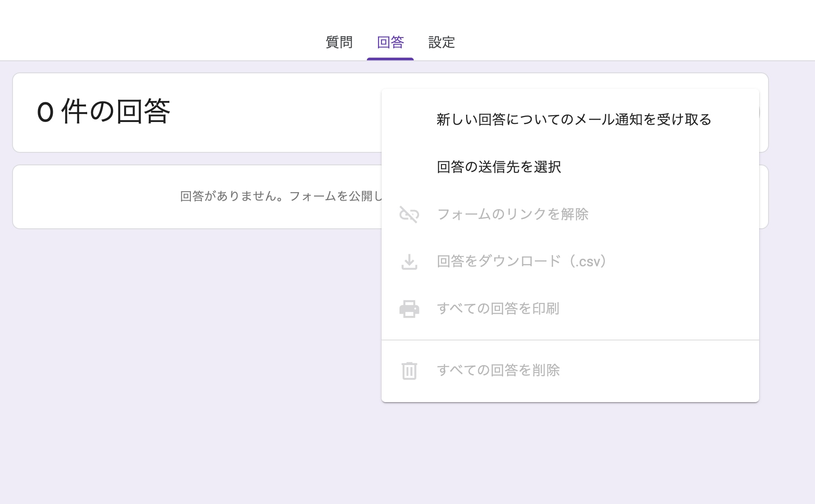Click the broken-link icon beside フォームのリンクを解除
815x504 pixels.
coord(409,215)
